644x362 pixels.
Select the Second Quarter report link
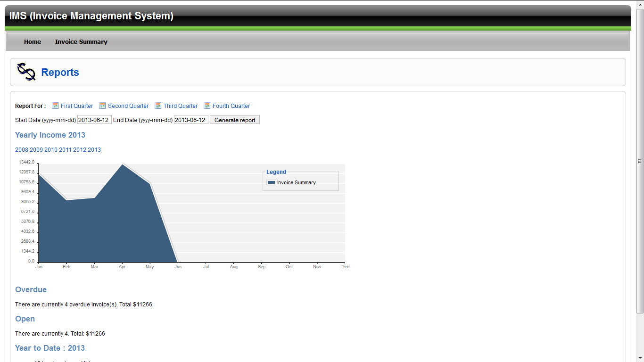[x=128, y=106]
